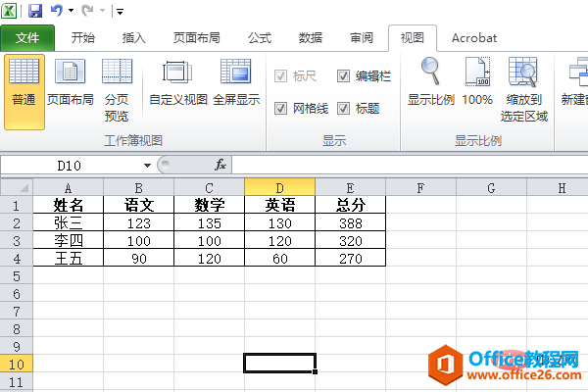Enter 全屏显示 full screen mode

(x=236, y=82)
